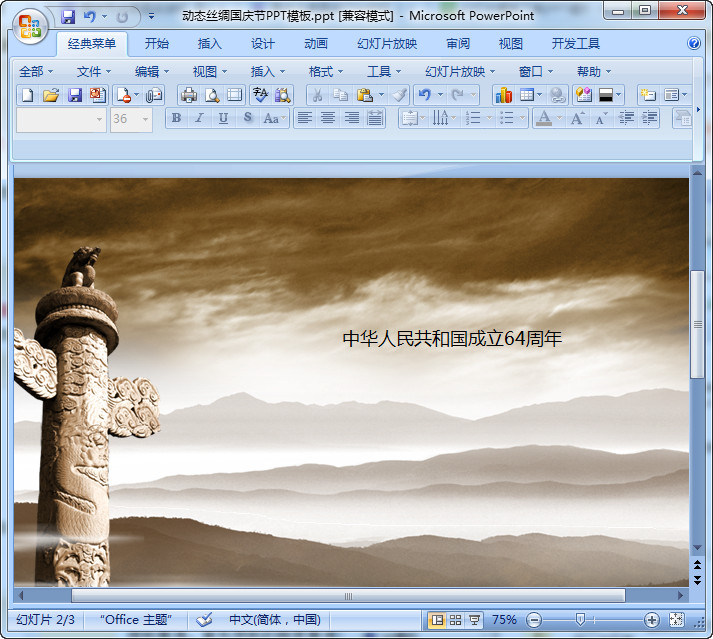Toggle Bold formatting
Viewport: 713px width, 639px height.
click(176, 118)
